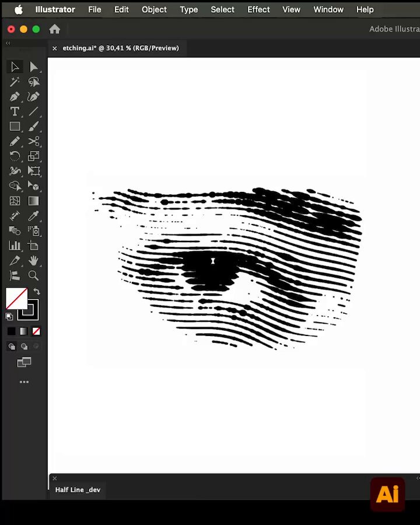This screenshot has height=525, width=420.
Task: Close the Half Line _dev panel
Action: coord(55,478)
